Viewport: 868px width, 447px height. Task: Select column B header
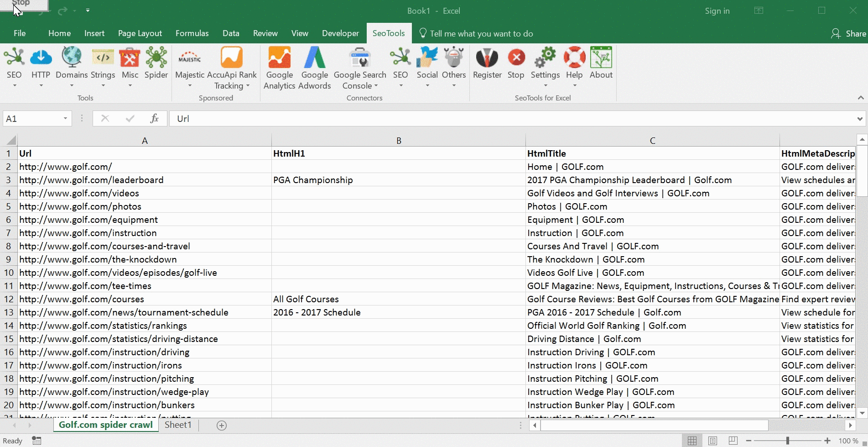tap(399, 140)
